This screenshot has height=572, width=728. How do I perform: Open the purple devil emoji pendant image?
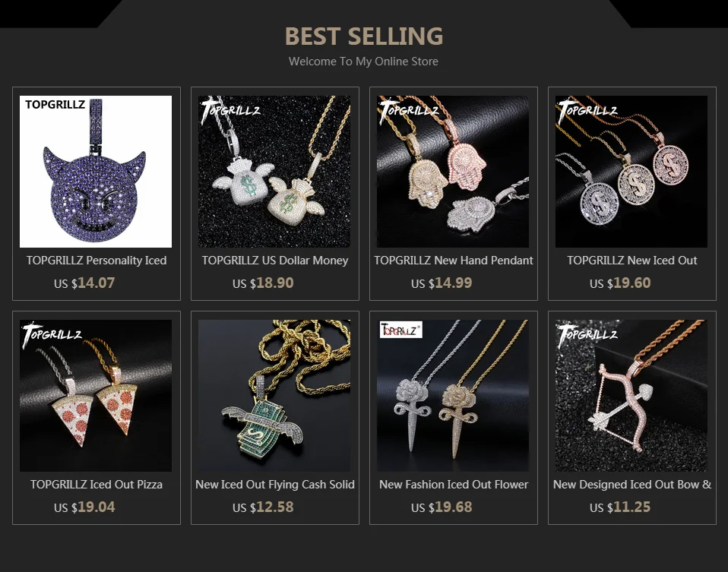pos(96,172)
